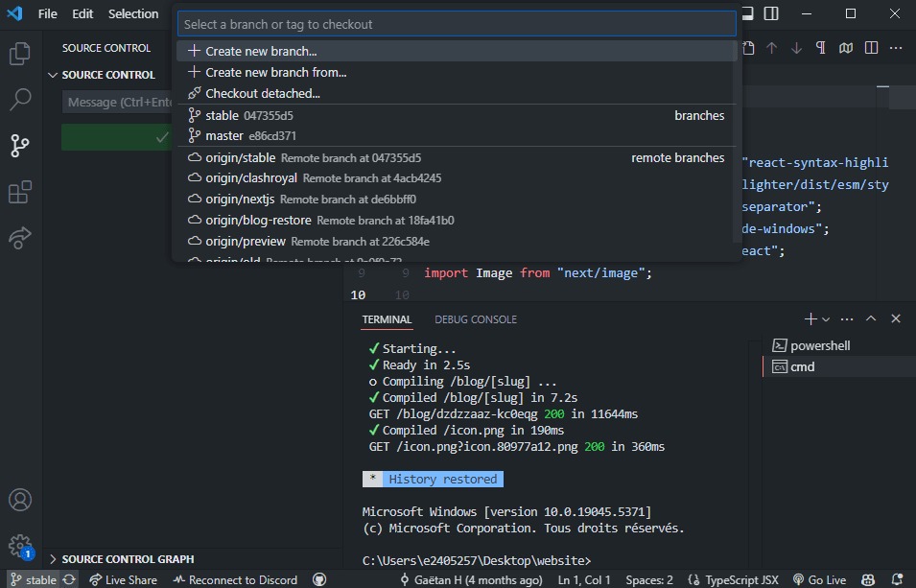Expand the Source Control Graph section
Image resolution: width=916 pixels, height=588 pixels.
click(128, 559)
